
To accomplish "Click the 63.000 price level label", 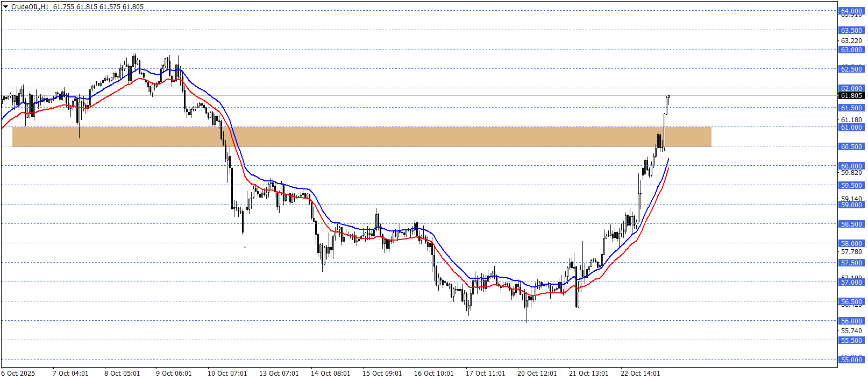I will (x=851, y=50).
